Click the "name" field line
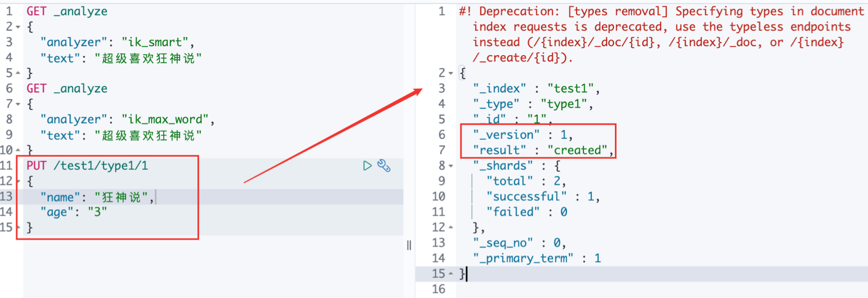Image resolution: width=868 pixels, height=298 pixels. [97, 197]
